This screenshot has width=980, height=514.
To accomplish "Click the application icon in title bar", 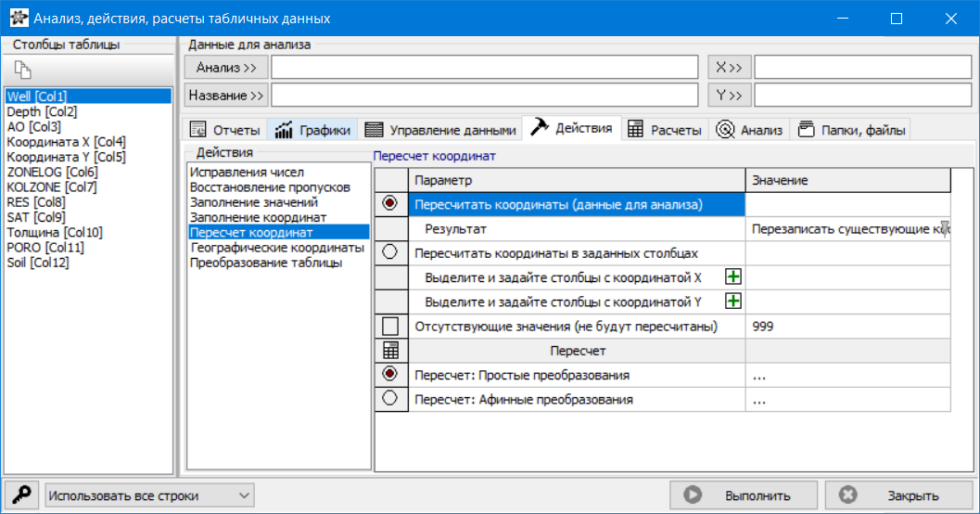I will click(19, 19).
